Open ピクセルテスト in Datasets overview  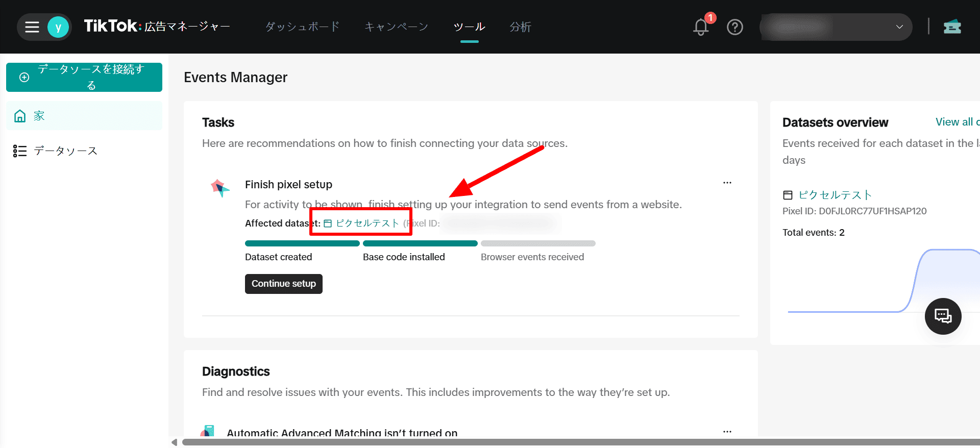click(x=835, y=195)
